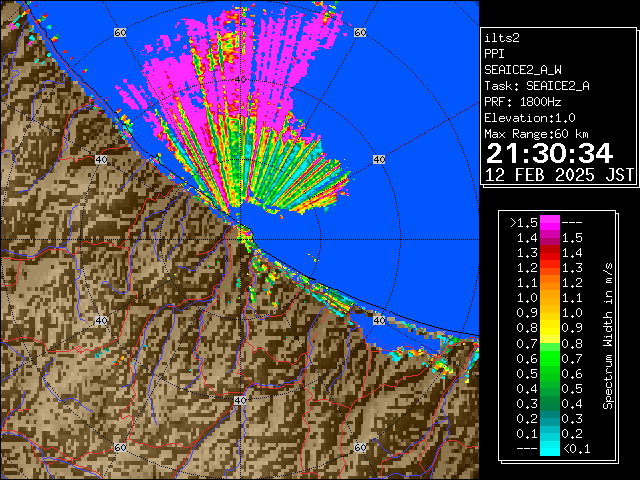Viewport: 640px width, 480px height.
Task: Pick the red legend swatch near 1.3
Action: pos(550,253)
